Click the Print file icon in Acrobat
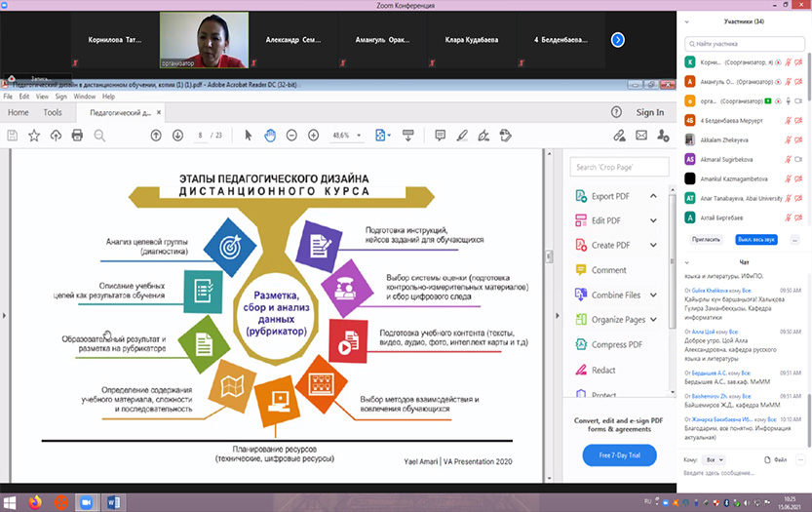The height and width of the screenshot is (512, 812). 77,136
